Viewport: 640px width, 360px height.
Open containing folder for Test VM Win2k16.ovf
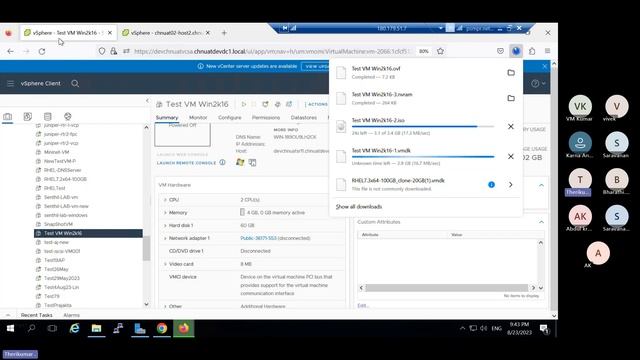(x=511, y=73)
